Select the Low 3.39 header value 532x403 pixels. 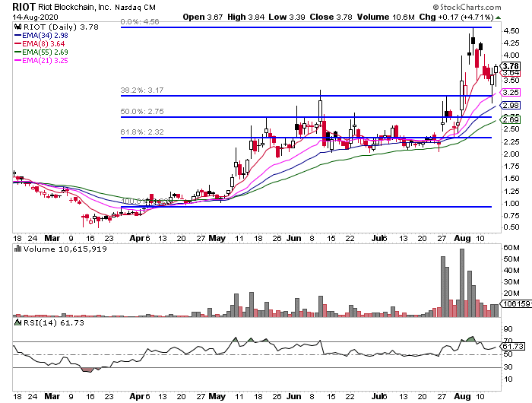[287, 17]
